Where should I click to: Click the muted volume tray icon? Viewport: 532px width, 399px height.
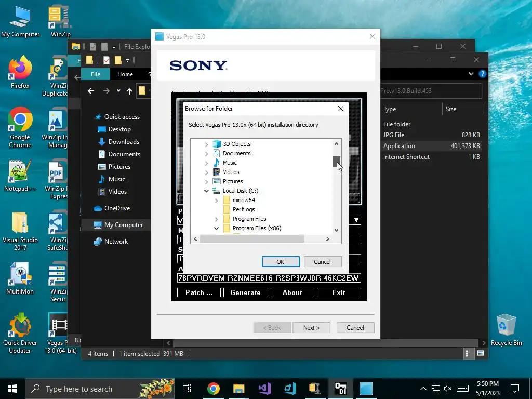[x=448, y=389]
